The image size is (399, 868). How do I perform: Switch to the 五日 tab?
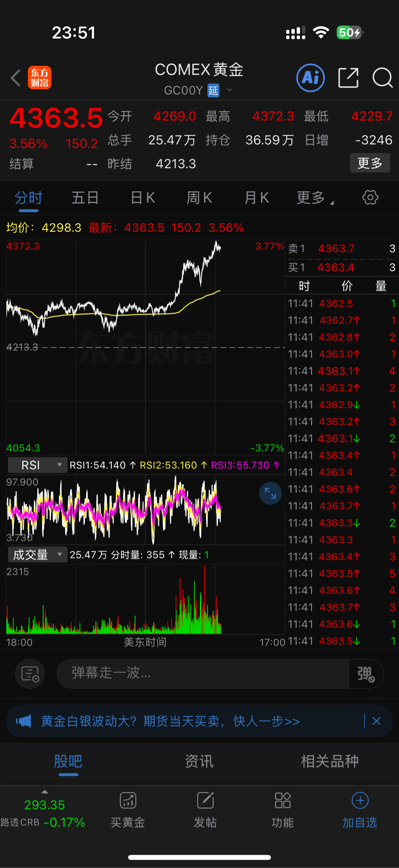(x=85, y=198)
